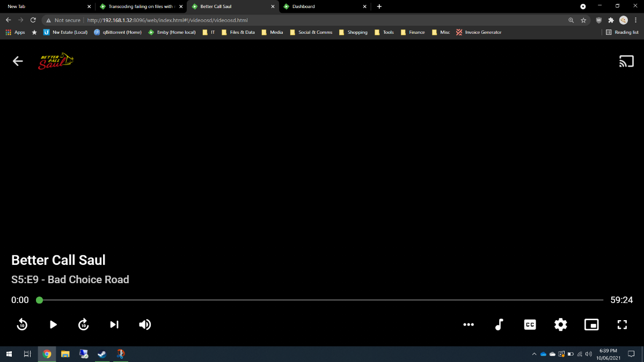Screen dimensions: 644x362
Task: Mute the player volume
Action: coord(145,324)
